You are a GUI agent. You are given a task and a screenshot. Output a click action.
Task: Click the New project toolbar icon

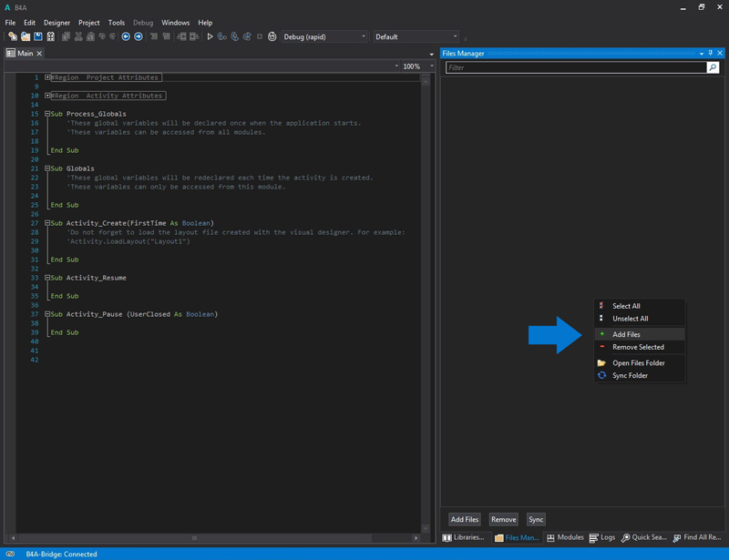click(x=13, y=36)
